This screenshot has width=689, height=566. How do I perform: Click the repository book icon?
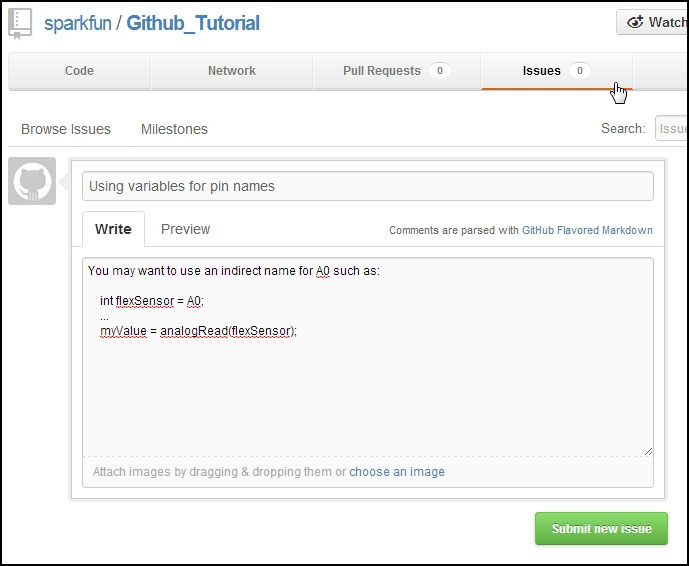(20, 22)
